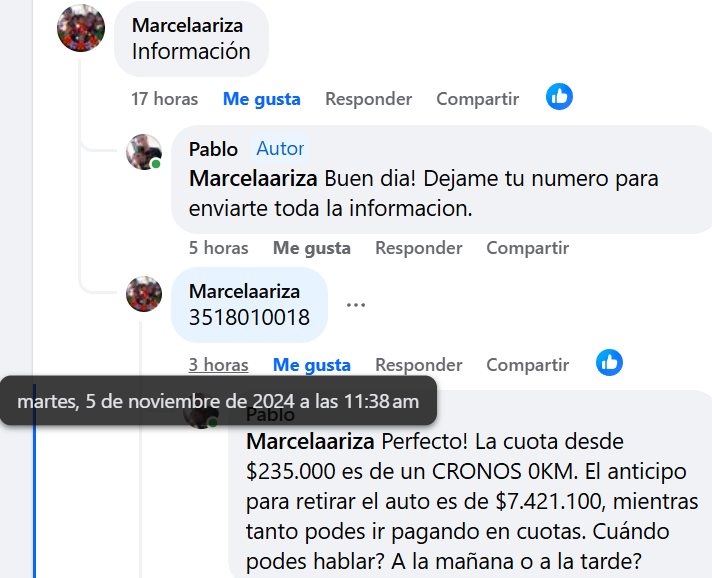Click Compartir under Pablo's Buen dia reply

click(x=527, y=248)
